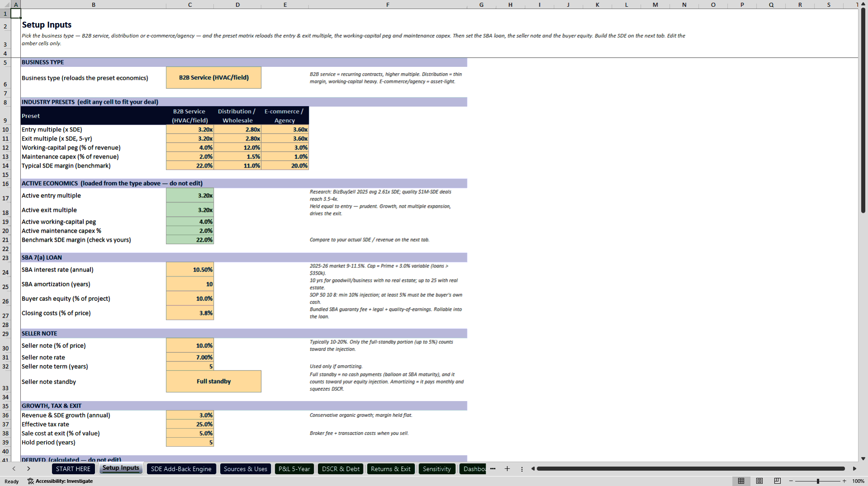The image size is (868, 486).
Task: Click the SBA 7(a) LOAN section header
Action: pyautogui.click(x=42, y=257)
